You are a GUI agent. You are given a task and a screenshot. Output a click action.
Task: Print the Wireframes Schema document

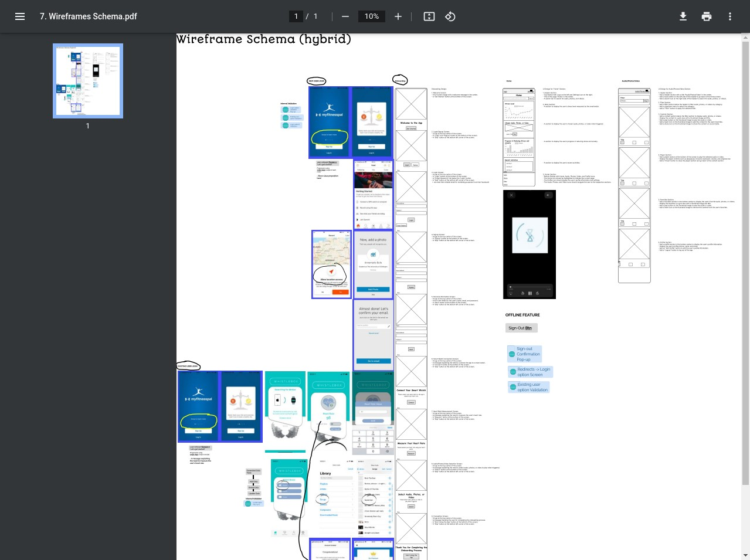(706, 16)
